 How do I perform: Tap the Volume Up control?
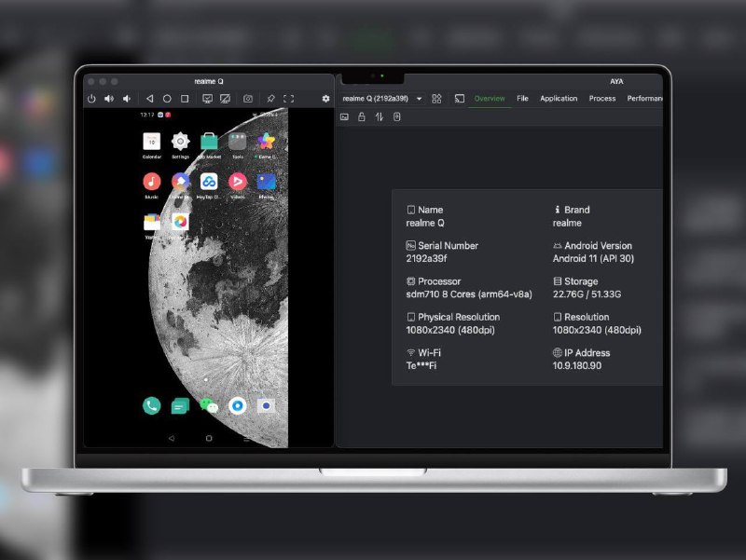[x=109, y=99]
